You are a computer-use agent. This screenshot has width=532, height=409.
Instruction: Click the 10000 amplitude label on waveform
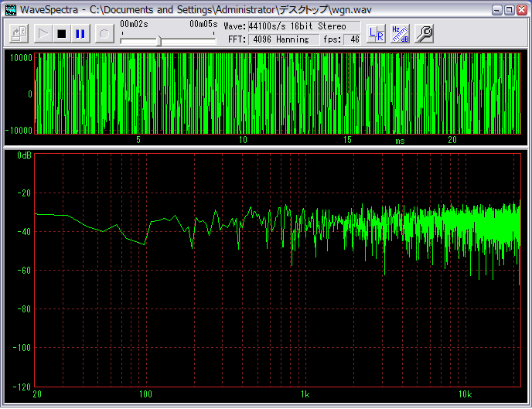pyautogui.click(x=21, y=58)
